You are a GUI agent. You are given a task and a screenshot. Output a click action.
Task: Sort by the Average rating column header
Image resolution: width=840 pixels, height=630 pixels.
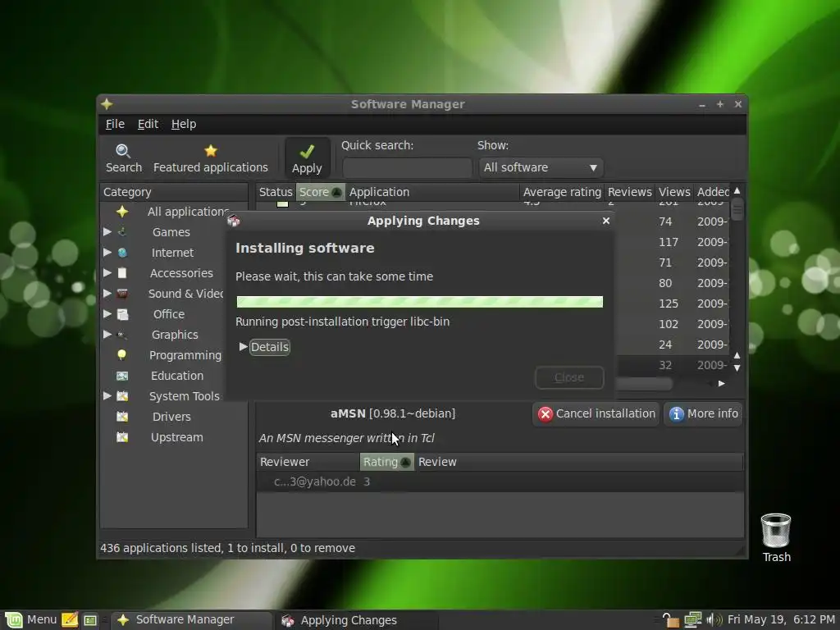point(561,192)
